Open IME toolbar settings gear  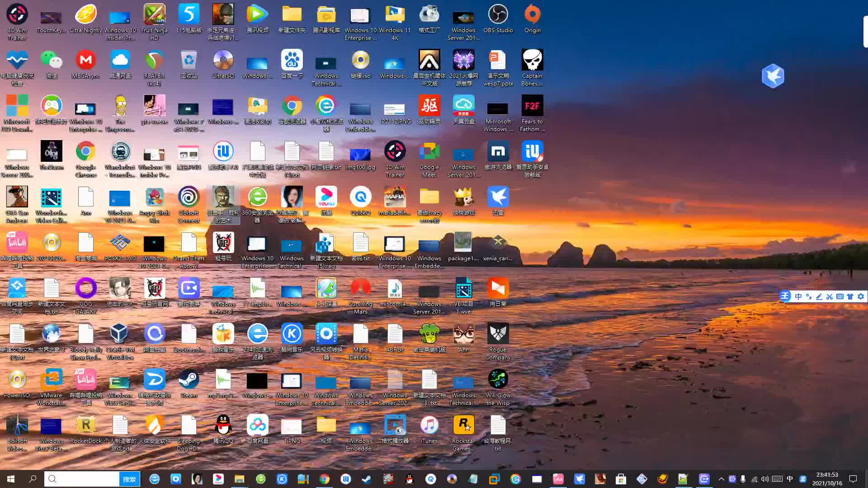click(860, 296)
